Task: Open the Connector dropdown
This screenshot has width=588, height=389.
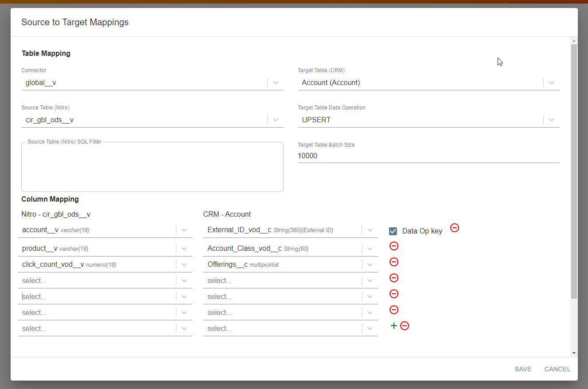Action: [x=276, y=83]
